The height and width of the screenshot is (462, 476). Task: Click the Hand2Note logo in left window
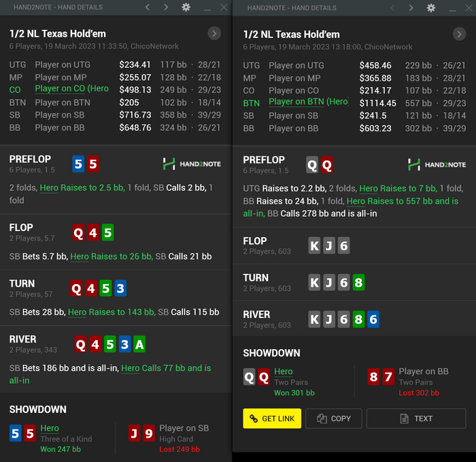pyautogui.click(x=192, y=164)
